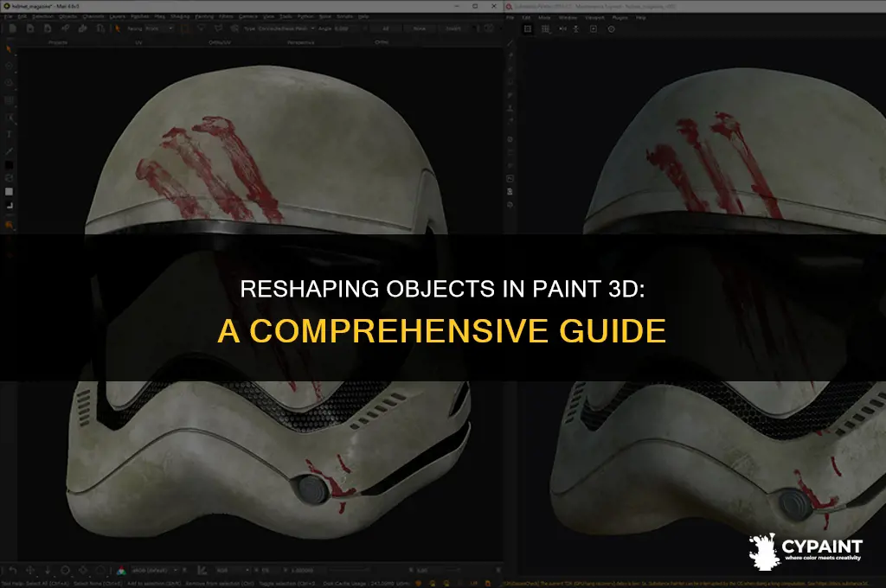Open File menu in Substance Painter window

(510, 17)
